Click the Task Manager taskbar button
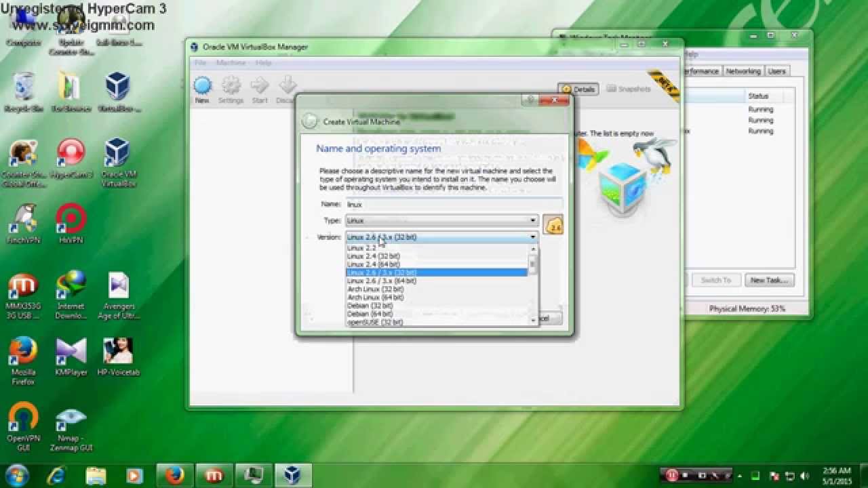This screenshot has height=488, width=868. pos(254,475)
